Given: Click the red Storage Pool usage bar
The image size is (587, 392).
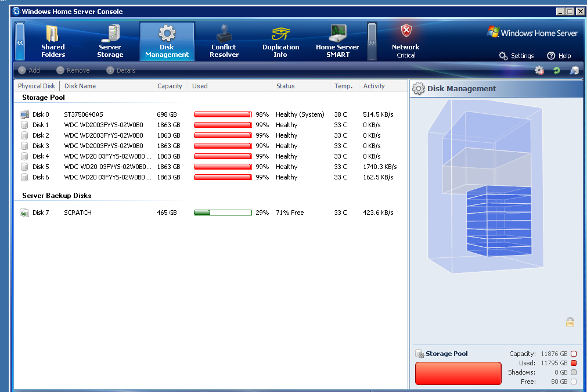Looking at the screenshot, I should point(458,373).
